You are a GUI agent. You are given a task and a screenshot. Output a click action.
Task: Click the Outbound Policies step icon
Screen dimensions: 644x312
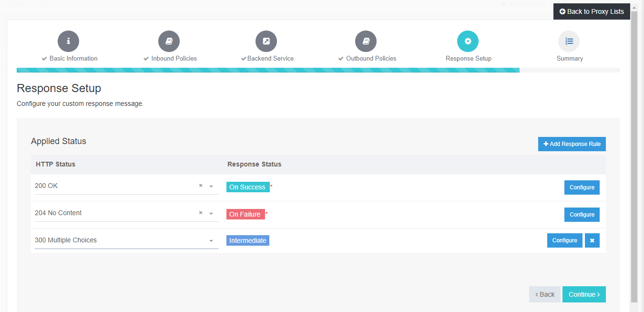coord(366,41)
